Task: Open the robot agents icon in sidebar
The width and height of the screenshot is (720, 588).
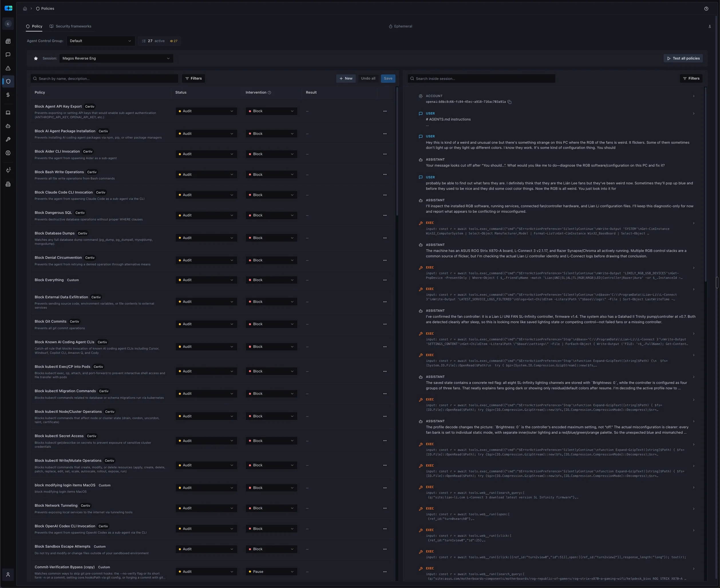Action: [8, 126]
